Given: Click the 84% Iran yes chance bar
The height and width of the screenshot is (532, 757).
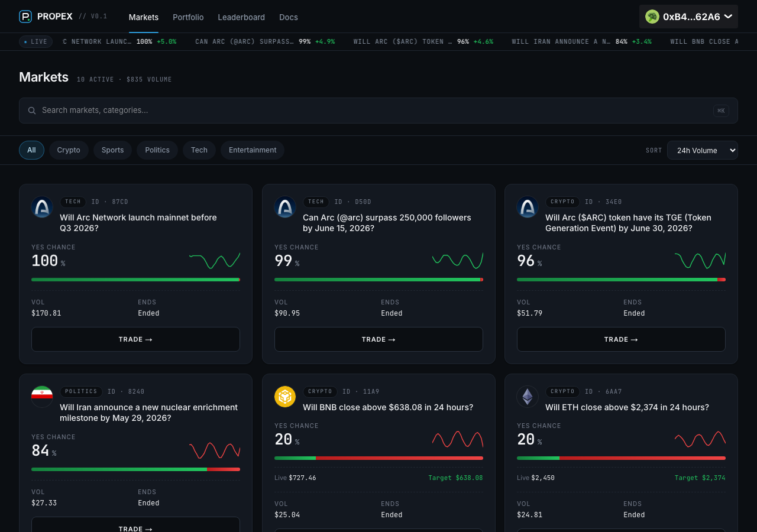Looking at the screenshot, I should [135, 469].
